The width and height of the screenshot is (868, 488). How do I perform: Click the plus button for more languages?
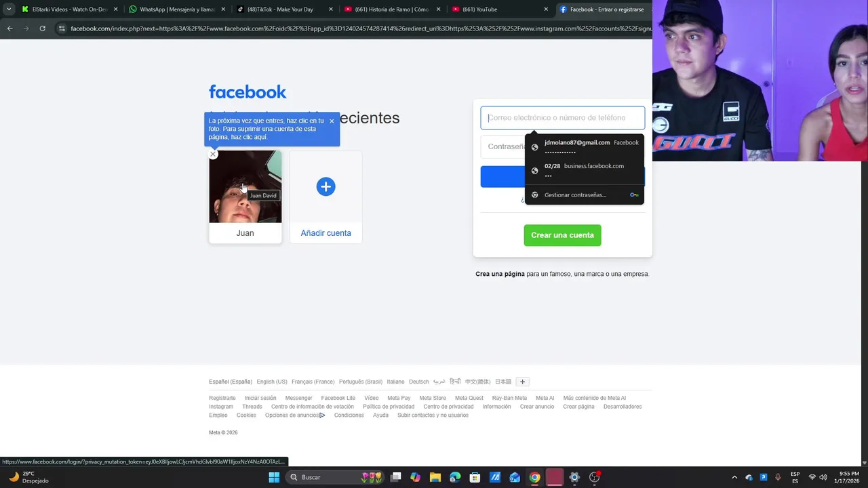click(522, 382)
